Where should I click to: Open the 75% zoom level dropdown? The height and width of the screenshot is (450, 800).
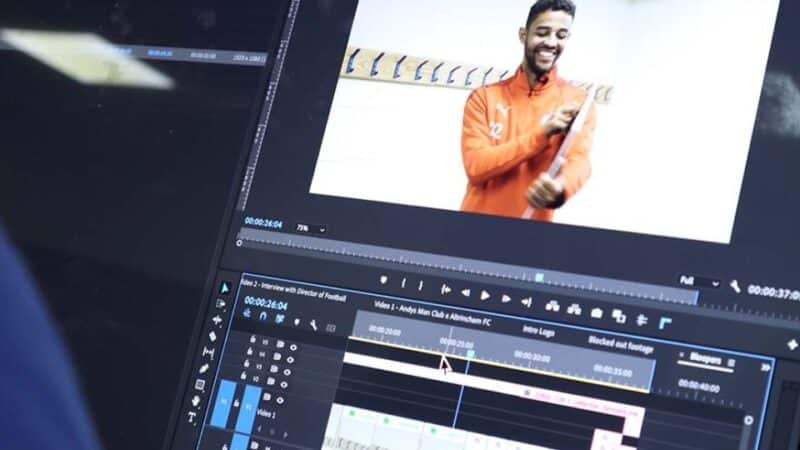(311, 229)
